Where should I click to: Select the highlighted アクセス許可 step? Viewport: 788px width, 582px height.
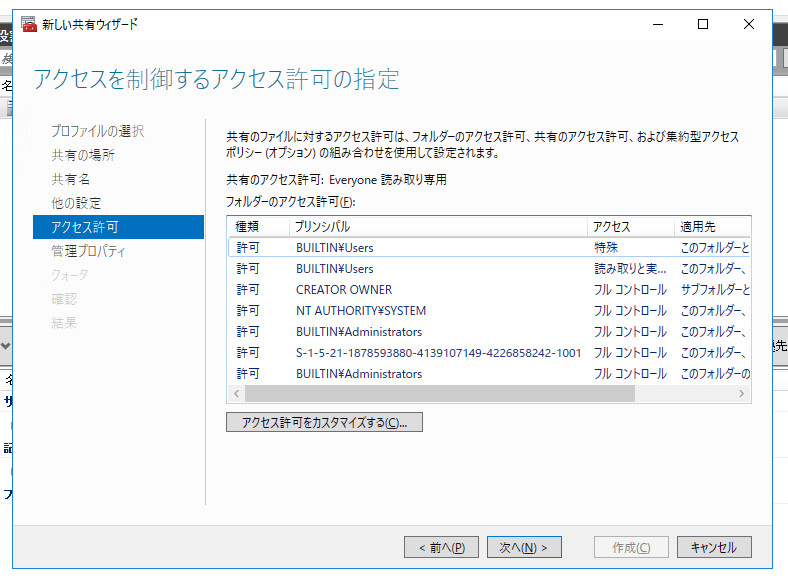[x=118, y=227]
